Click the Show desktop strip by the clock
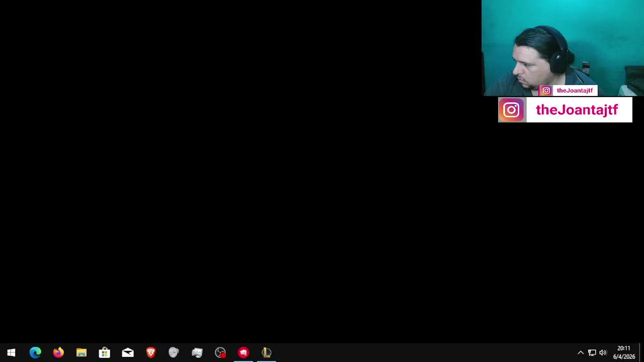This screenshot has height=362, width=644. 641,352
